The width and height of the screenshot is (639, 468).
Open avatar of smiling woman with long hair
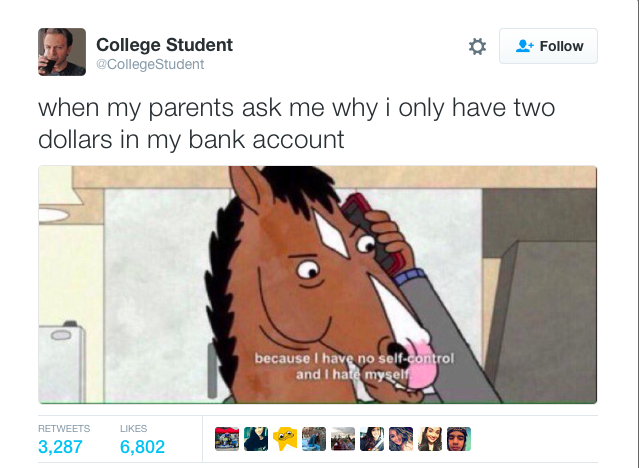click(x=430, y=439)
